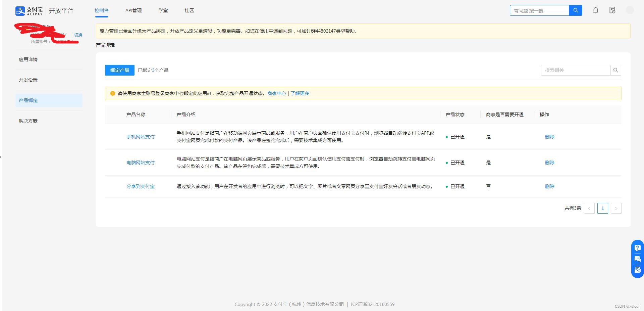The image size is (644, 311).
Task: Open the API管理 tab
Action: tap(133, 11)
